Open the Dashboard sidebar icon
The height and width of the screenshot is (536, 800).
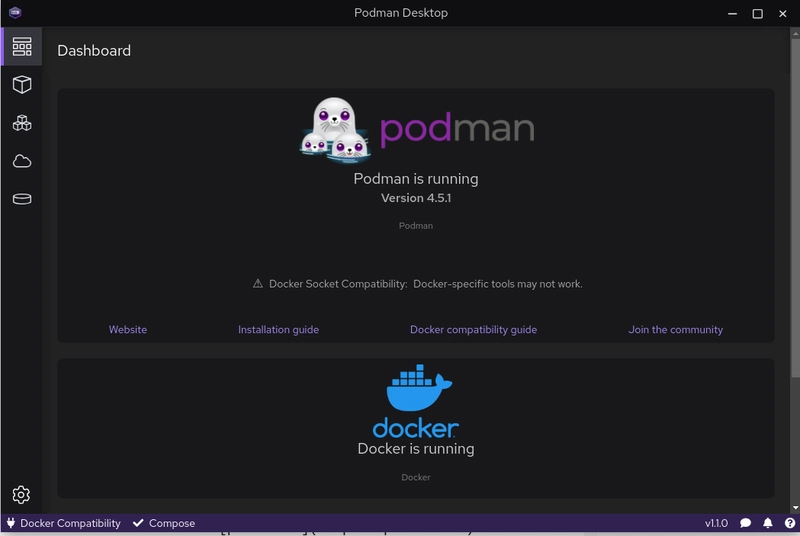pyautogui.click(x=22, y=46)
